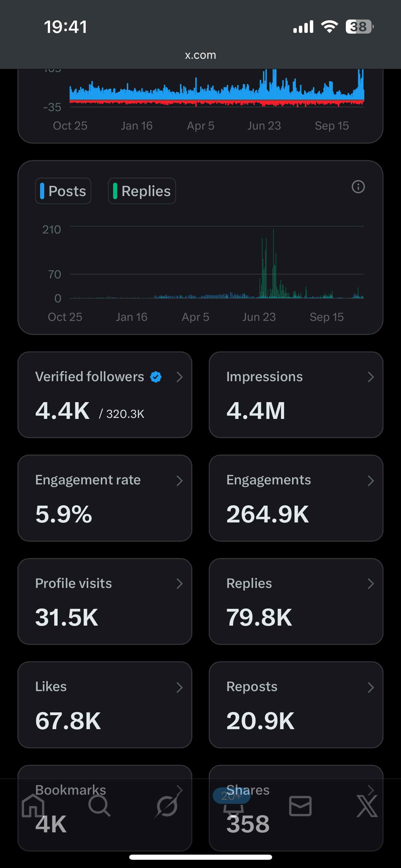Toggle the Posts series in the chart
Image resolution: width=401 pixels, height=868 pixels.
pos(63,191)
